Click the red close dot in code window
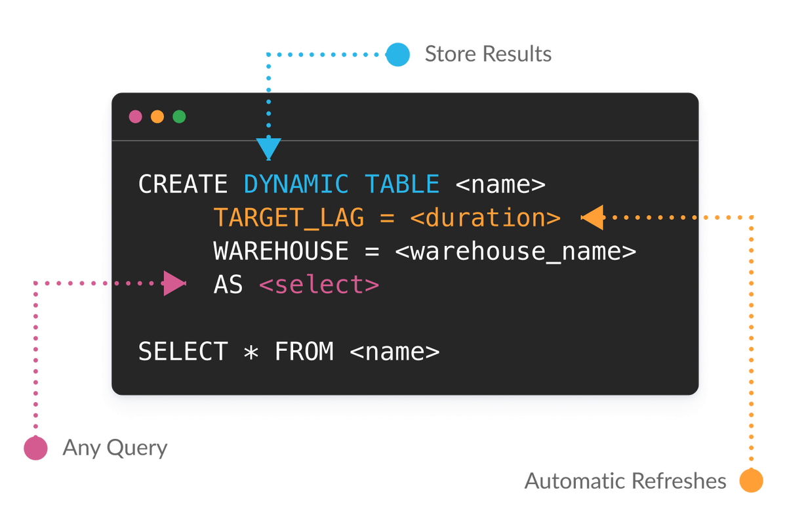 pyautogui.click(x=135, y=117)
